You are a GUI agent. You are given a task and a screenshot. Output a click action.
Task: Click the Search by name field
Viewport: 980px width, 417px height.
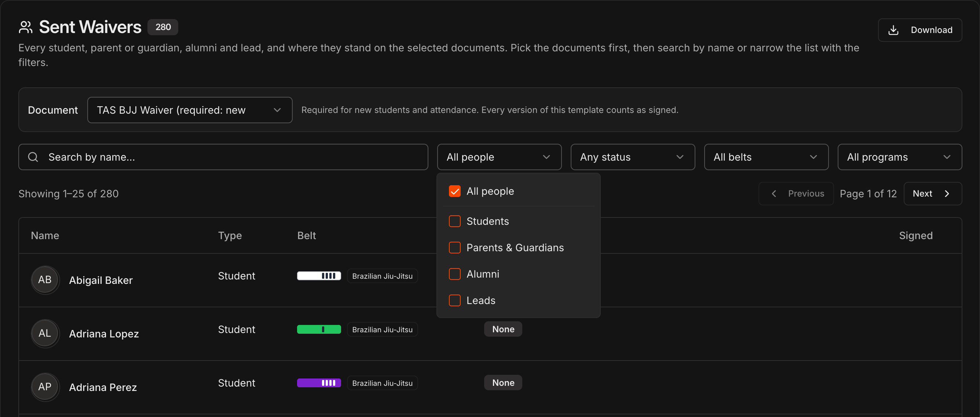[x=223, y=157]
